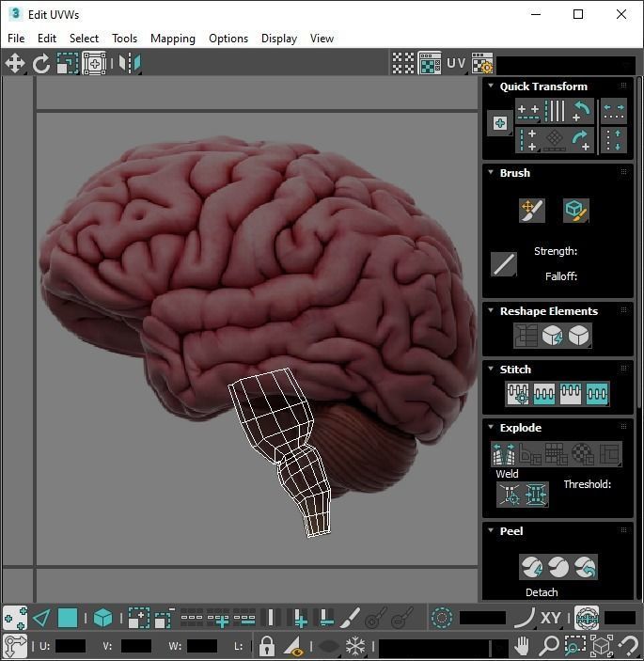Click the Break explode icon
The width and height of the screenshot is (644, 661).
click(504, 454)
